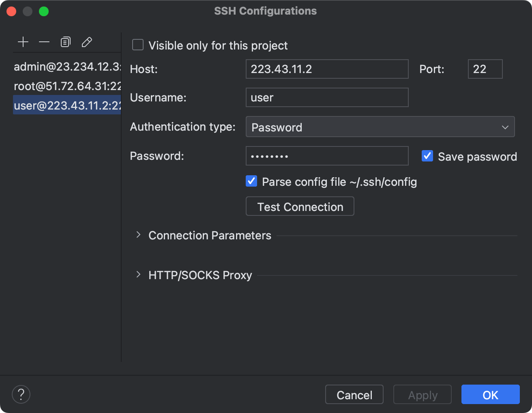Disable Parse config file ~/.ssh/config
Image resolution: width=532 pixels, height=413 pixels.
click(251, 181)
